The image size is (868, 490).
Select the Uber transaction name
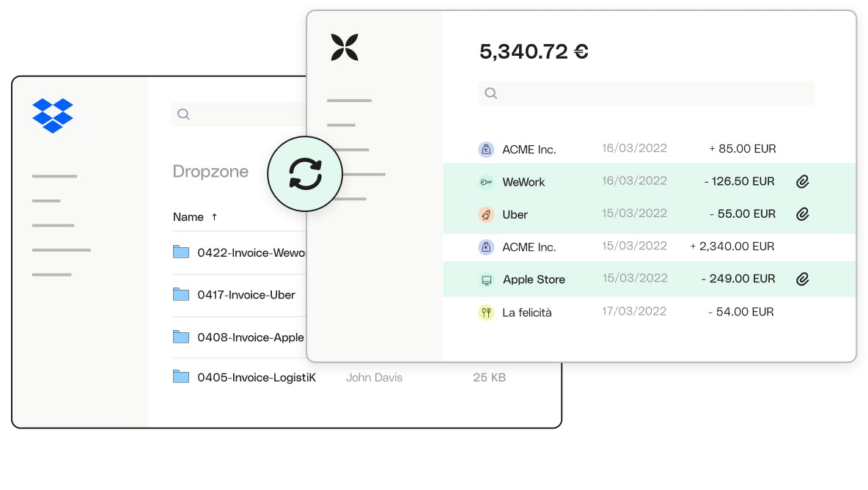515,215
